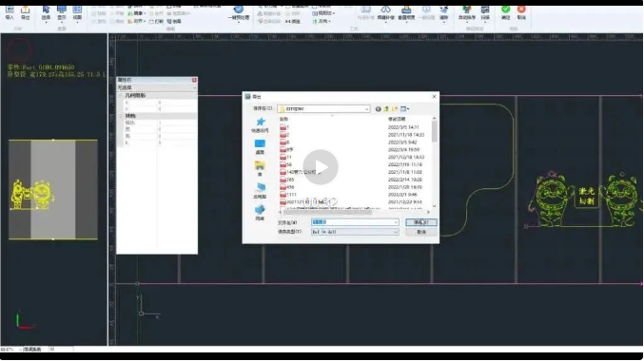Click the red Cancel (取消) ribbon icon

[521, 12]
